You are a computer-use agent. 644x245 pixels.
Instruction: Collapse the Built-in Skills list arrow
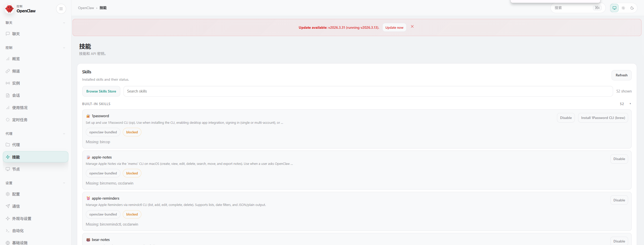coord(630,104)
